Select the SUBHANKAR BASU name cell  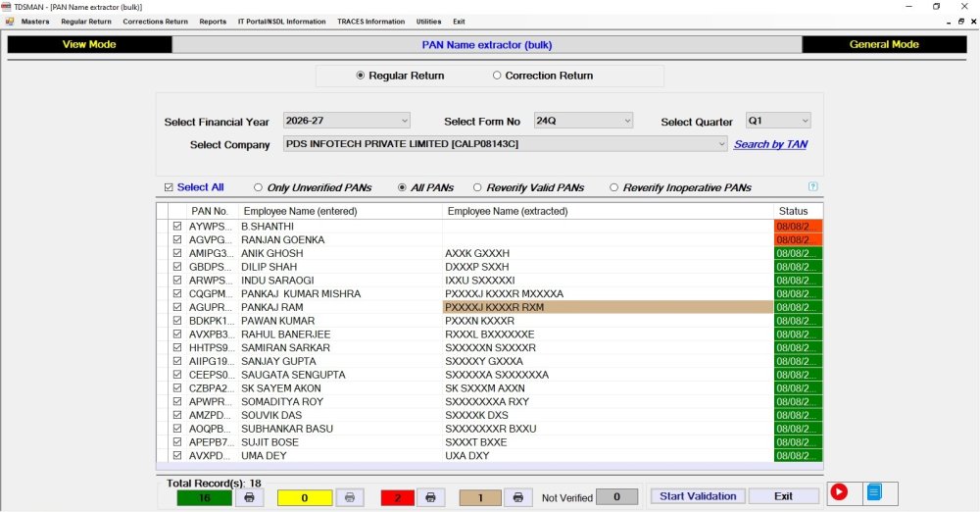pyautogui.click(x=340, y=429)
